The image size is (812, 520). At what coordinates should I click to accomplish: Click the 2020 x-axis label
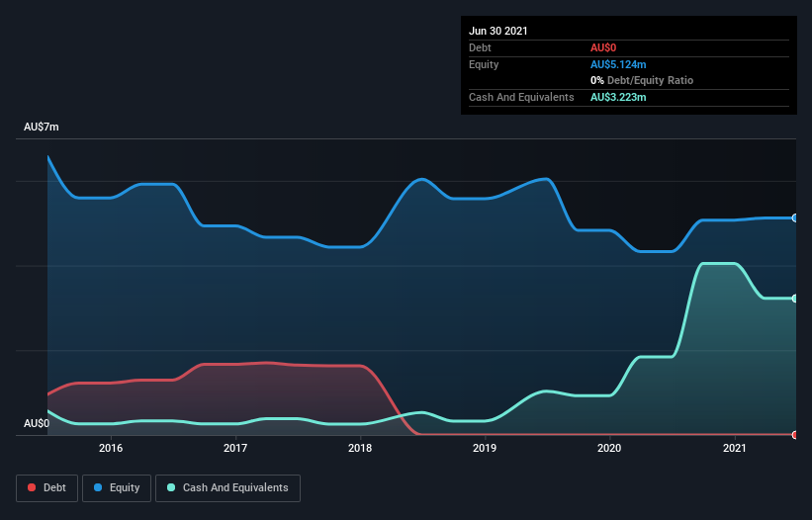pyautogui.click(x=609, y=448)
